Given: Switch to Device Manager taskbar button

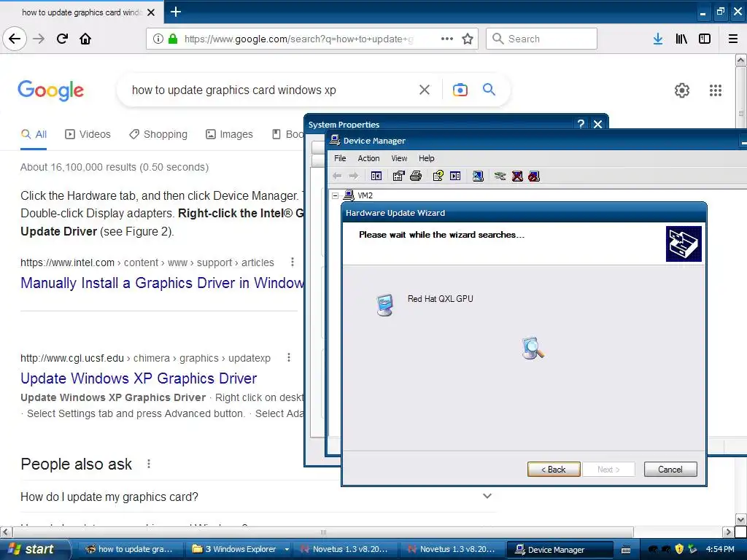Looking at the screenshot, I should (560, 550).
